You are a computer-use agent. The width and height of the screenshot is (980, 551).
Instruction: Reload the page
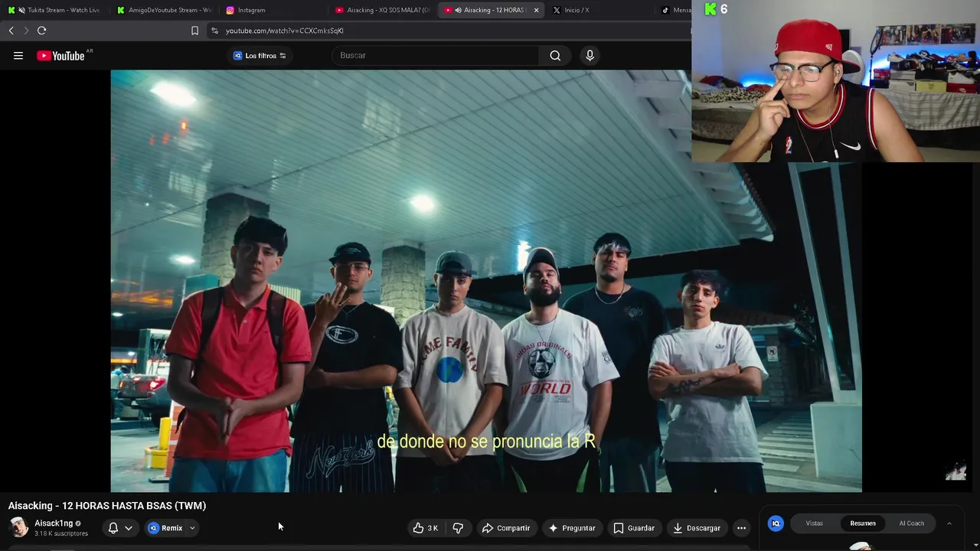point(41,31)
